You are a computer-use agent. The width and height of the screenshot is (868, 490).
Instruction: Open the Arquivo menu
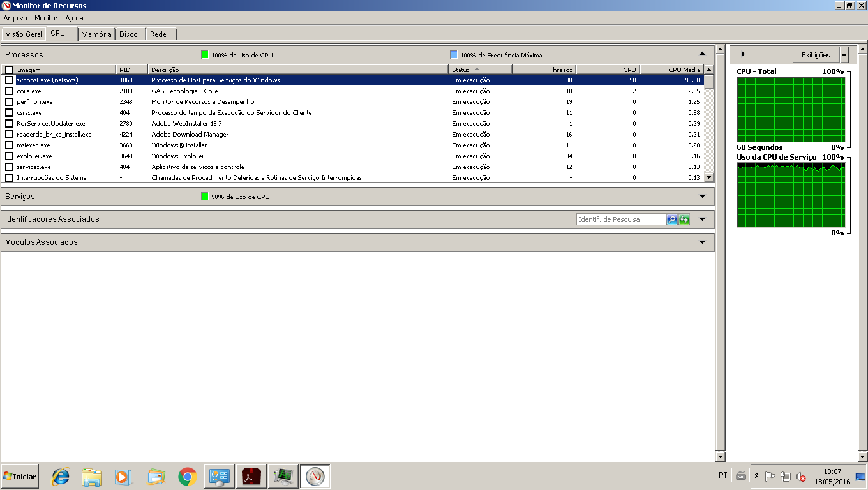(x=15, y=18)
